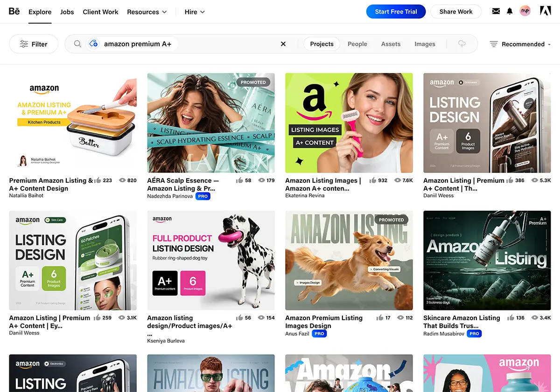Open 'Premium Amazon Listing & A+ Content Design' title
This screenshot has width=560, height=392.
[x=50, y=185]
